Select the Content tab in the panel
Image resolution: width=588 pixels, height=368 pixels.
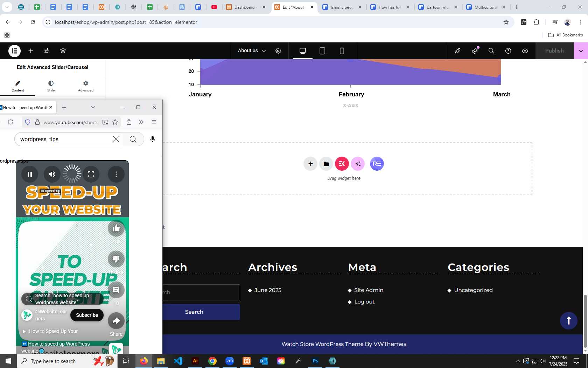click(x=18, y=86)
